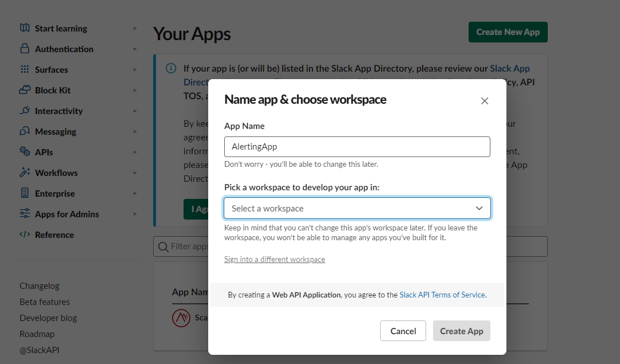Open the Slack API Terms of Service link
The height and width of the screenshot is (364, 620).
coord(442,295)
